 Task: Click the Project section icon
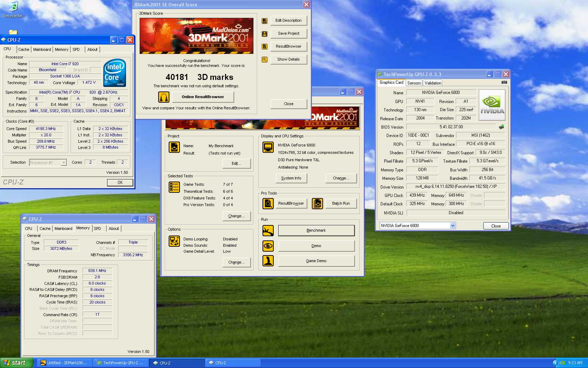click(x=174, y=147)
